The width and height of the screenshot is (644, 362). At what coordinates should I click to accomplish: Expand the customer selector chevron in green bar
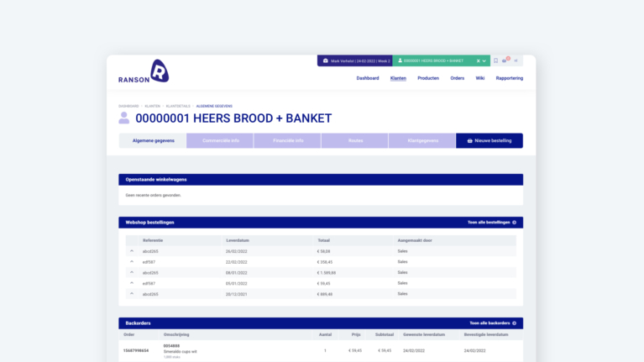[484, 60]
